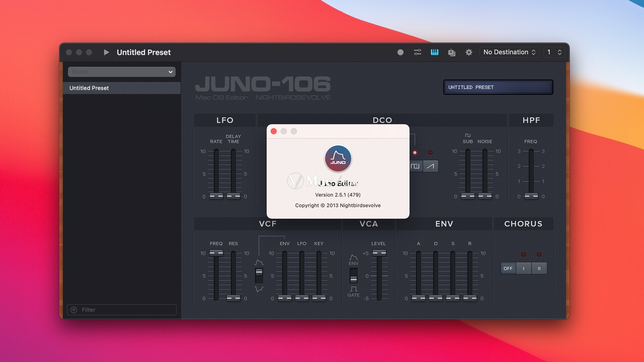The image size is (644, 362).
Task: Click the ENV sustain S slider handle
Action: tap(452, 298)
